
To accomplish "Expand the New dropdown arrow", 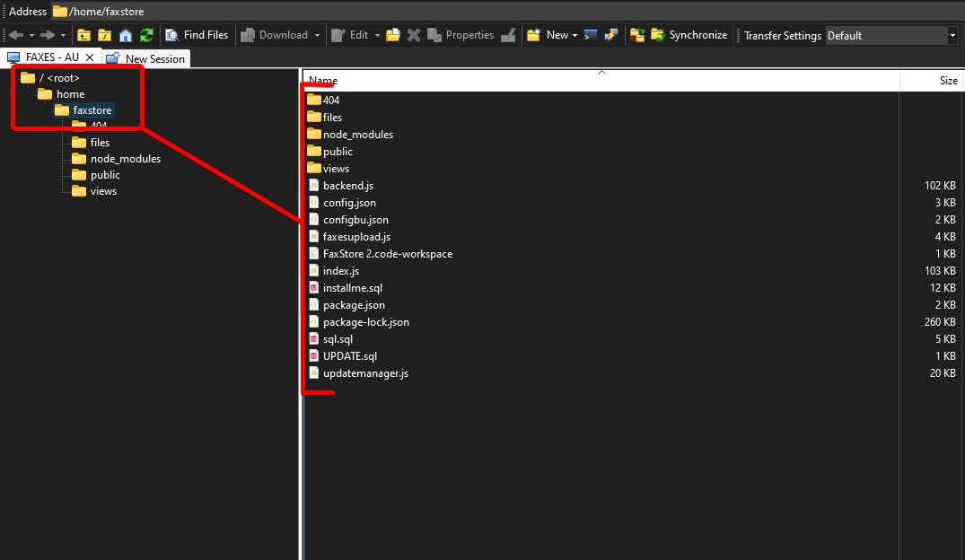I will [x=575, y=36].
